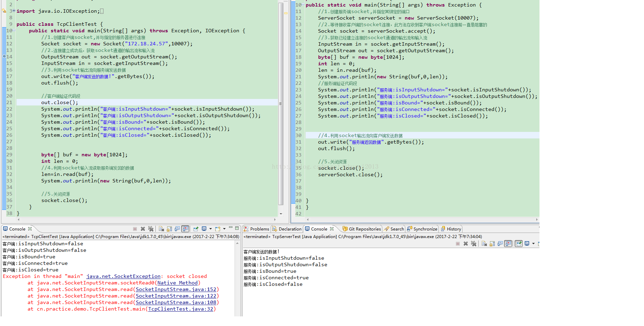
Task: Open TcpClientTest.java:32 link
Action: [181, 309]
